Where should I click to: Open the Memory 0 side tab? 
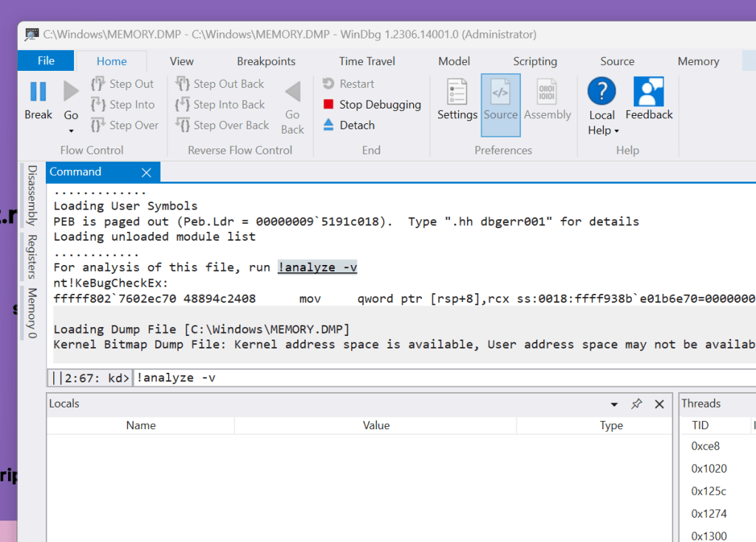[x=33, y=313]
